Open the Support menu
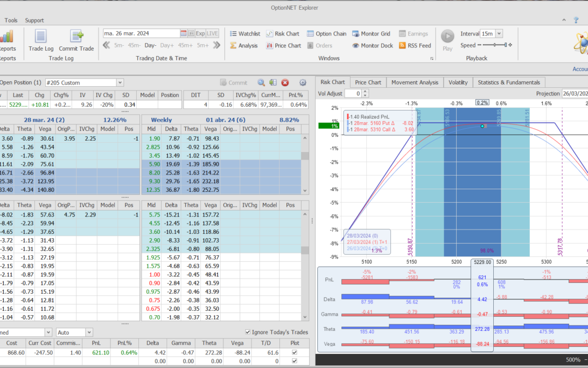Image resolution: width=588 pixels, height=368 pixels. coord(34,20)
